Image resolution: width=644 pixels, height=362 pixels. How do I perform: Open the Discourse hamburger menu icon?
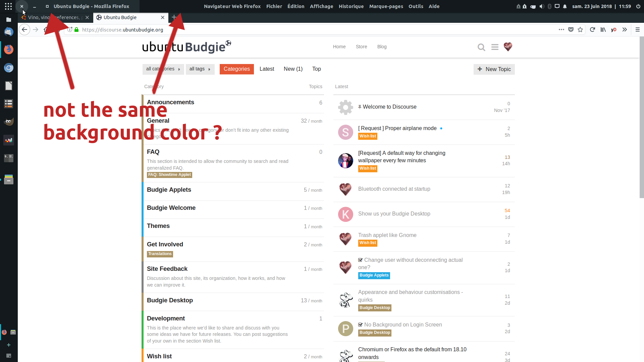click(x=495, y=47)
